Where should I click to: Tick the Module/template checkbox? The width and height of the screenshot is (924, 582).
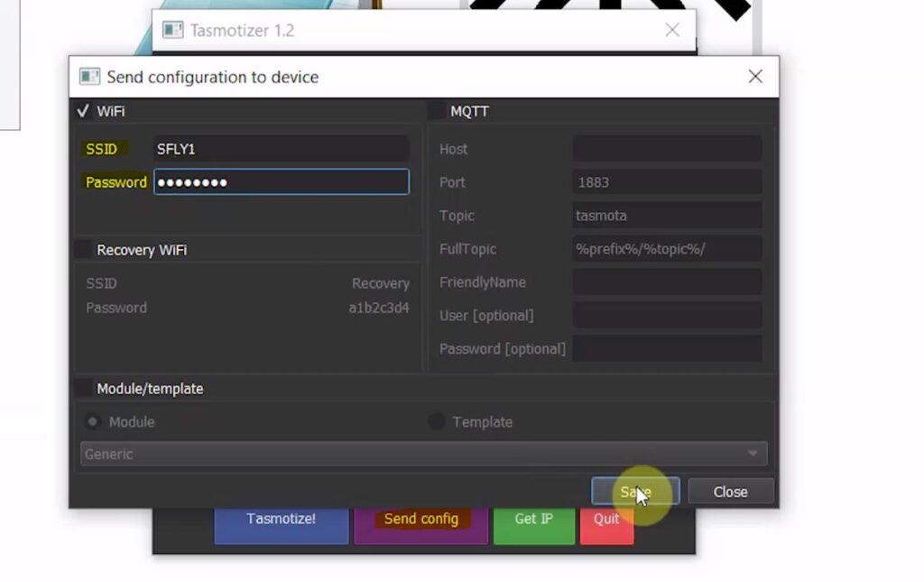click(83, 389)
